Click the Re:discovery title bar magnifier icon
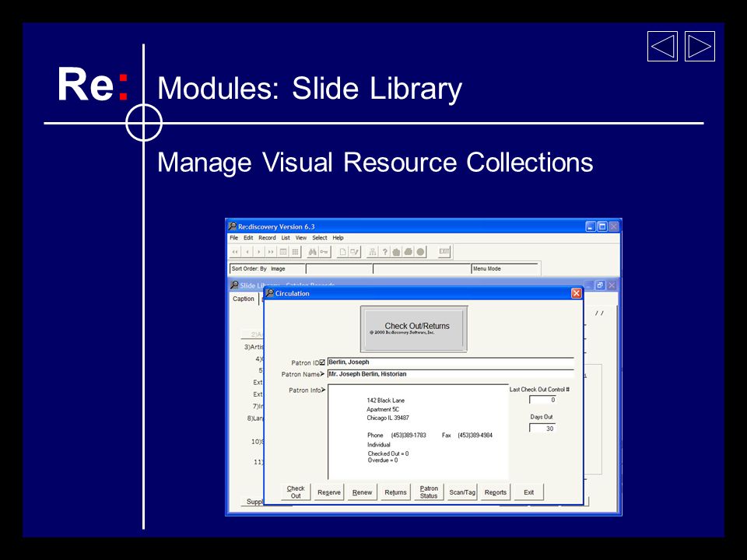Image resolution: width=747 pixels, height=560 pixels. (x=232, y=226)
